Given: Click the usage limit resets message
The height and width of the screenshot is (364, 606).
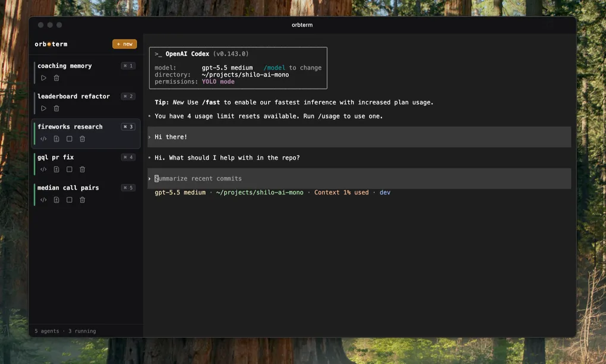Looking at the screenshot, I should pyautogui.click(x=269, y=116).
